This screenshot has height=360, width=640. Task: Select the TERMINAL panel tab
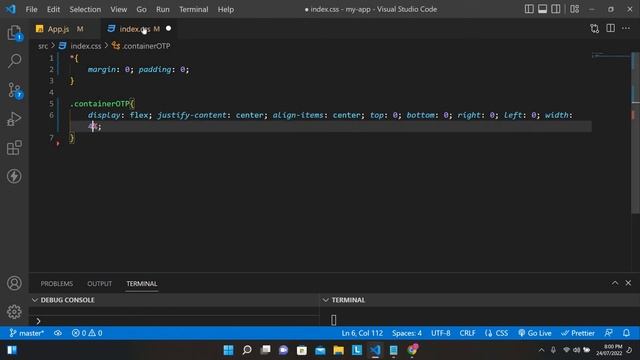click(x=142, y=284)
